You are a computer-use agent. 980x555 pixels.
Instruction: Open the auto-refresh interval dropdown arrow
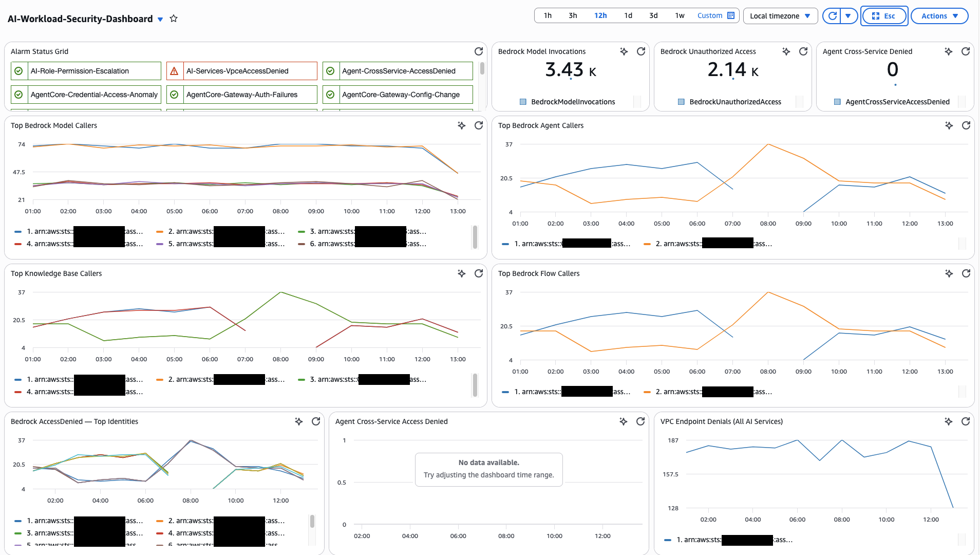849,16
